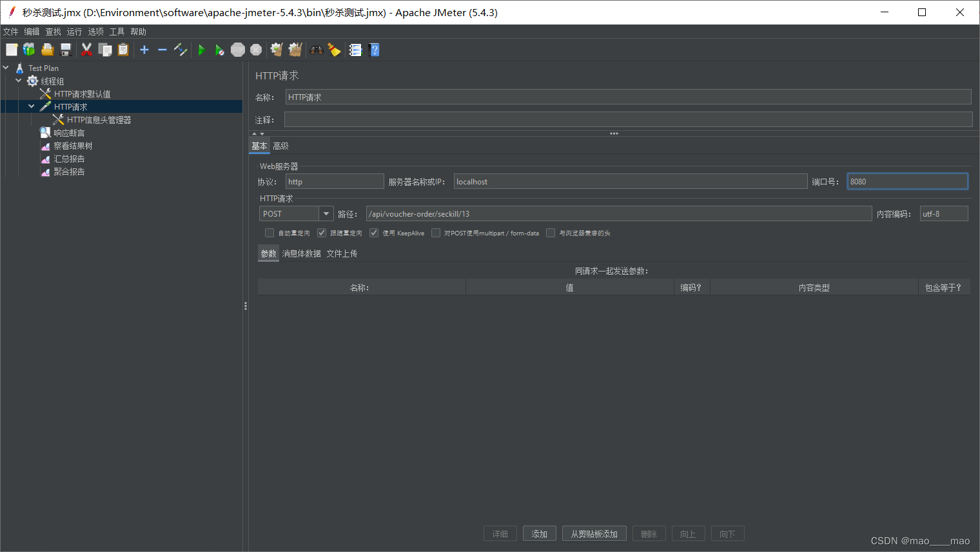Save the test plan with floppy icon
This screenshot has width=980, height=552.
(65, 50)
